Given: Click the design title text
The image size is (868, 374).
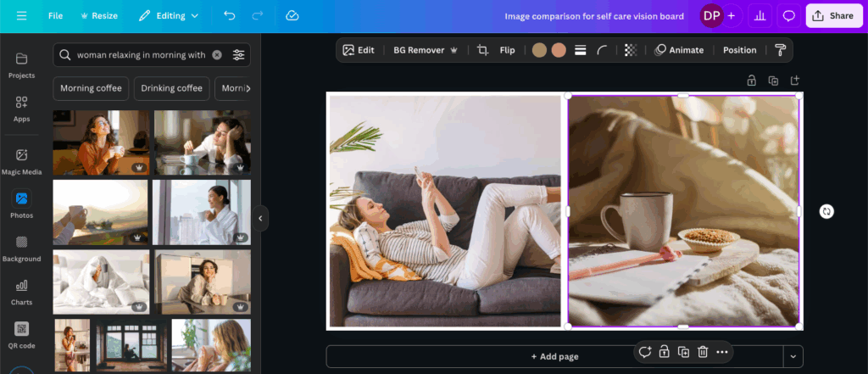Looking at the screenshot, I should [594, 16].
